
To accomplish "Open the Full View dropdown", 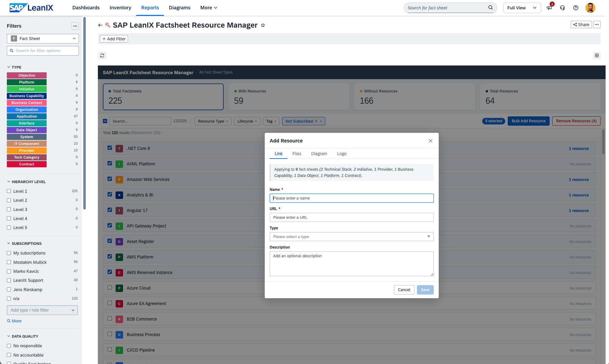I will click(522, 8).
